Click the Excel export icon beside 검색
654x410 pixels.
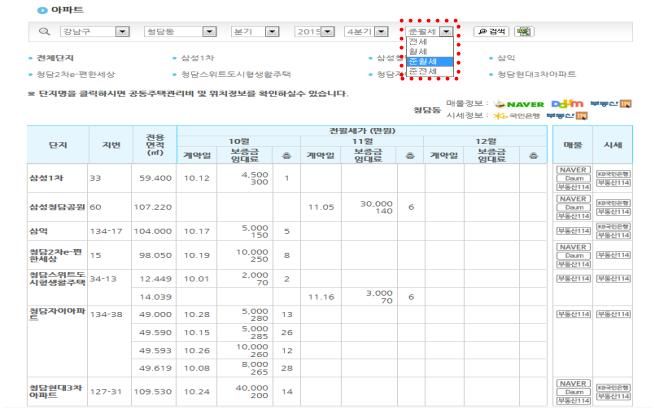523,32
